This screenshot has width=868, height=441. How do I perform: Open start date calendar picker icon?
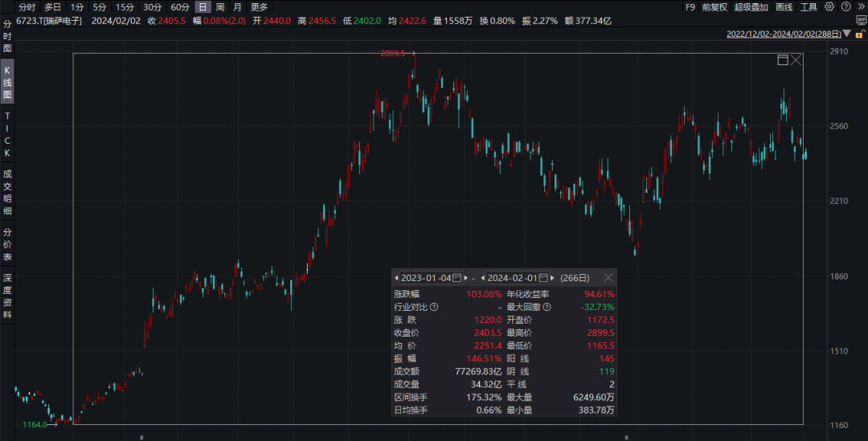click(457, 277)
